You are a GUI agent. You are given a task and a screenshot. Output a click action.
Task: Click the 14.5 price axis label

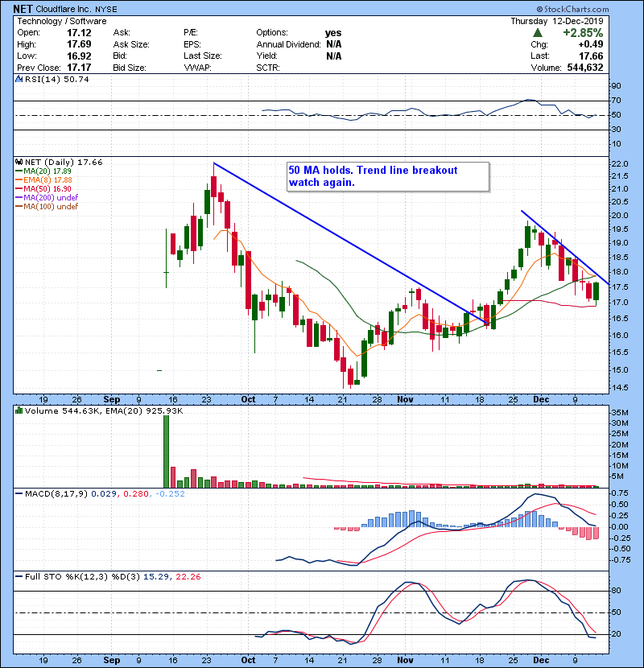[620, 388]
